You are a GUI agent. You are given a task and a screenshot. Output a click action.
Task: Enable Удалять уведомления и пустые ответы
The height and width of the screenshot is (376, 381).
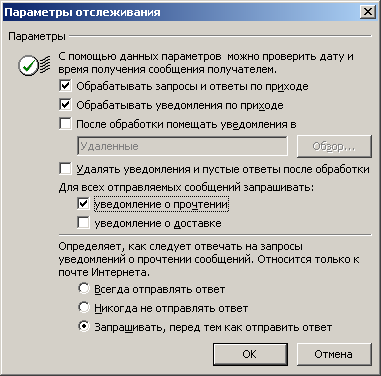pos(65,169)
